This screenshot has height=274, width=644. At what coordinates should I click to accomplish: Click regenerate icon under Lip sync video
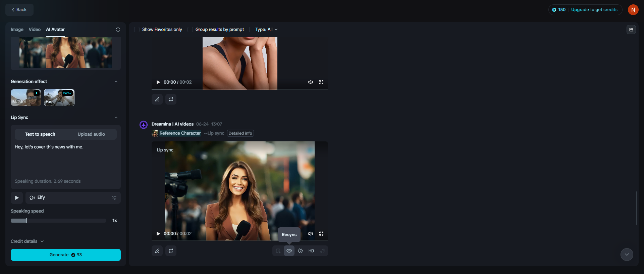pos(171,251)
